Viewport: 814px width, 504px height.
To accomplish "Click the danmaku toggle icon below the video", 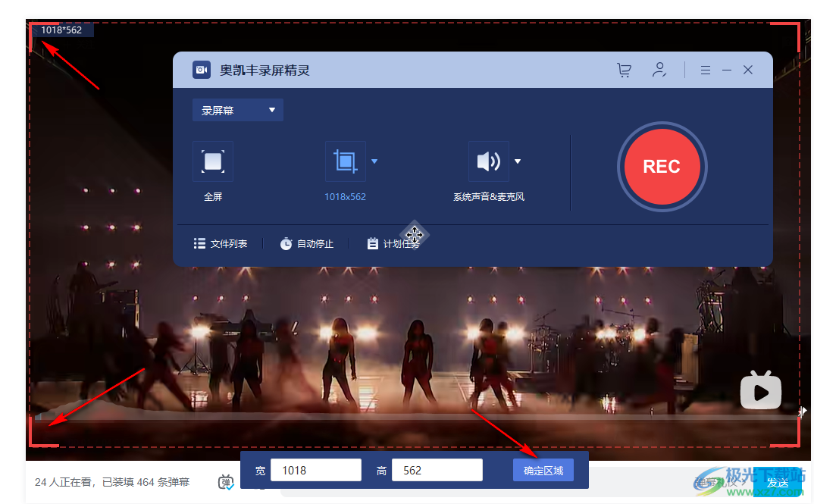I will (x=226, y=482).
